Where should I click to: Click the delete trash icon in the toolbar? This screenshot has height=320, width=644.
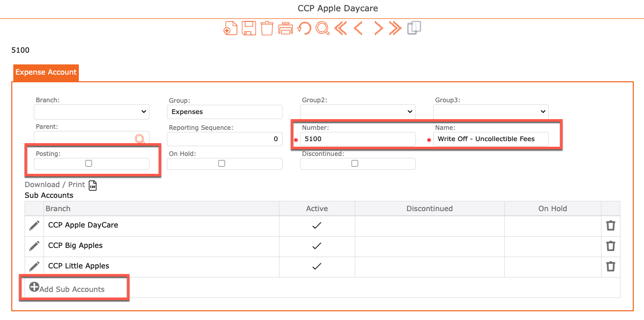(267, 28)
